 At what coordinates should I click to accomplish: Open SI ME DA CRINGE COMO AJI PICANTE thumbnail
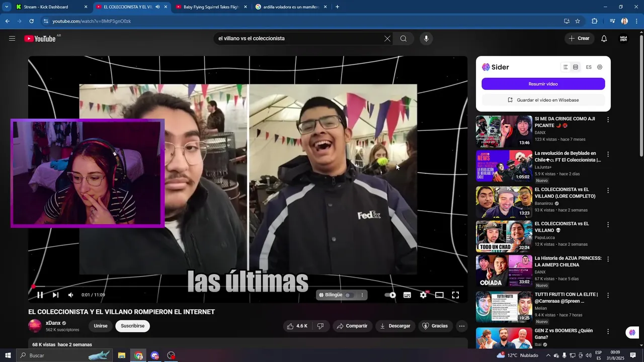pos(504,131)
